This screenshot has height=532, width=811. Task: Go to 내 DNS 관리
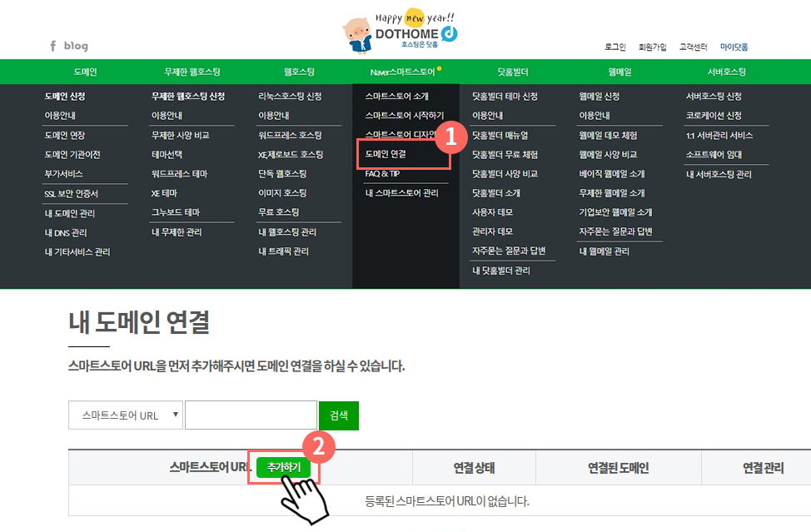[66, 232]
